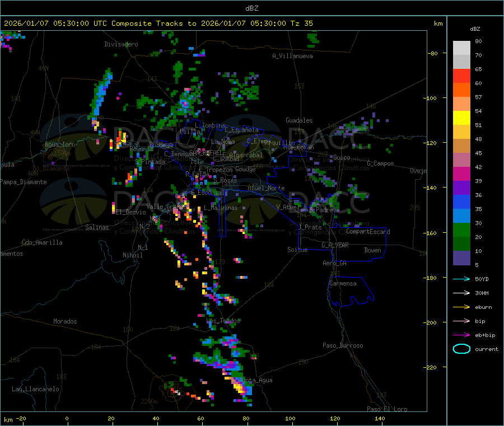The image size is (504, 426).
Task: Click the 'Agua_Toro' map label
Action: pyautogui.click(x=60, y=144)
